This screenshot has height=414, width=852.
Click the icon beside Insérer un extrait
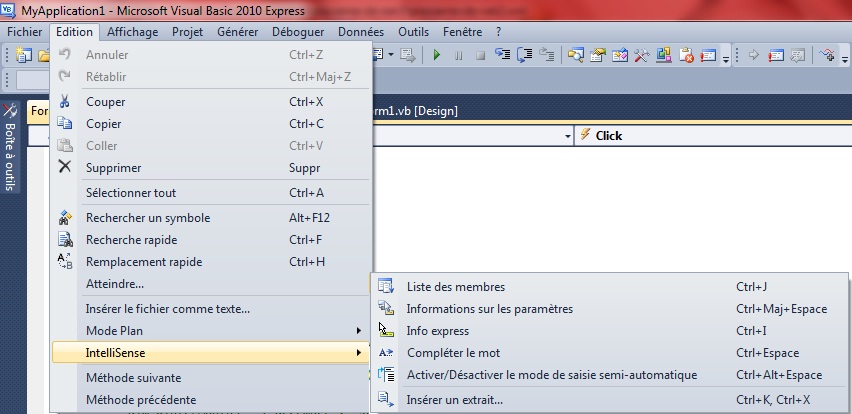386,399
